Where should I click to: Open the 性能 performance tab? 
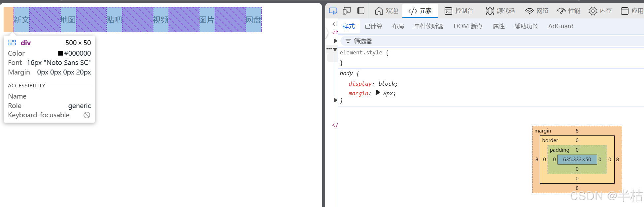point(568,11)
